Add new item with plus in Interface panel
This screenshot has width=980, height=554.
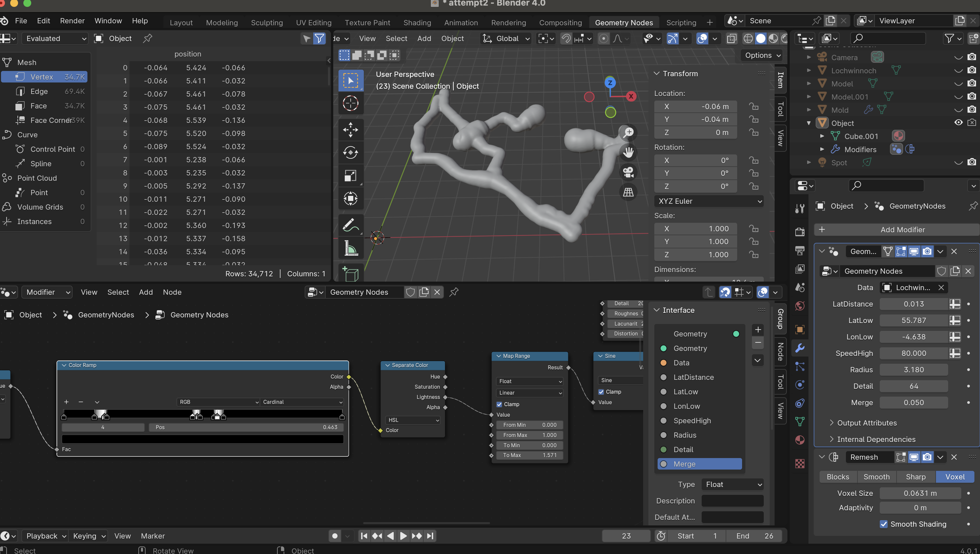click(x=758, y=330)
